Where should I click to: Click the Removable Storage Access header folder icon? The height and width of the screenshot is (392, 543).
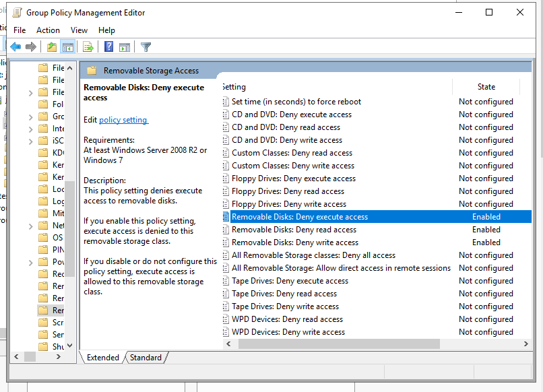(x=90, y=69)
